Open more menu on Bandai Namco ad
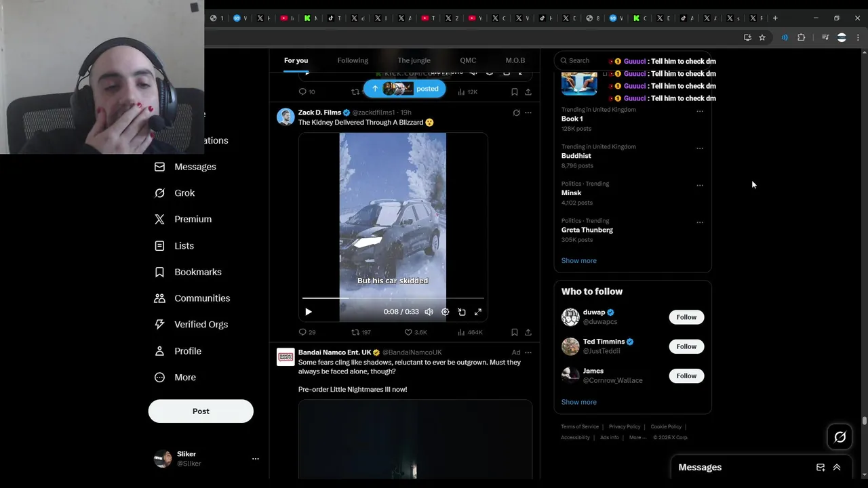Viewport: 868px width, 488px height. (528, 352)
